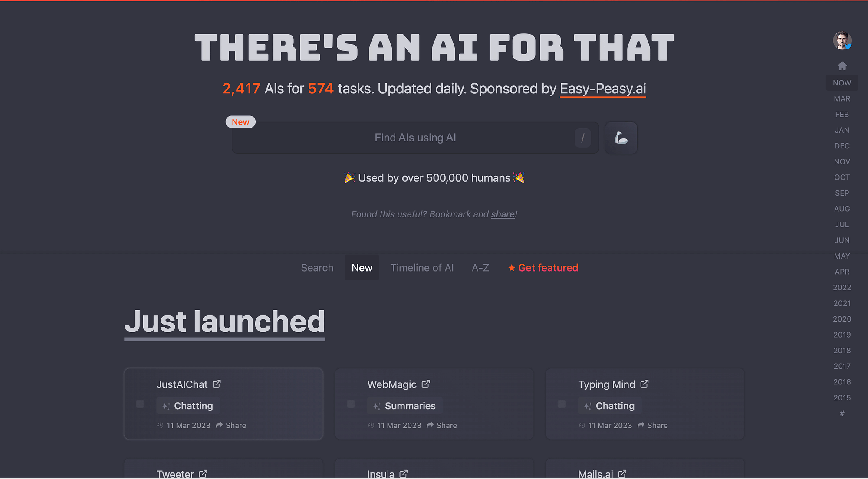Follow the Easy-Peasy.ai sponsor link
Image resolution: width=868 pixels, height=479 pixels.
(x=603, y=89)
